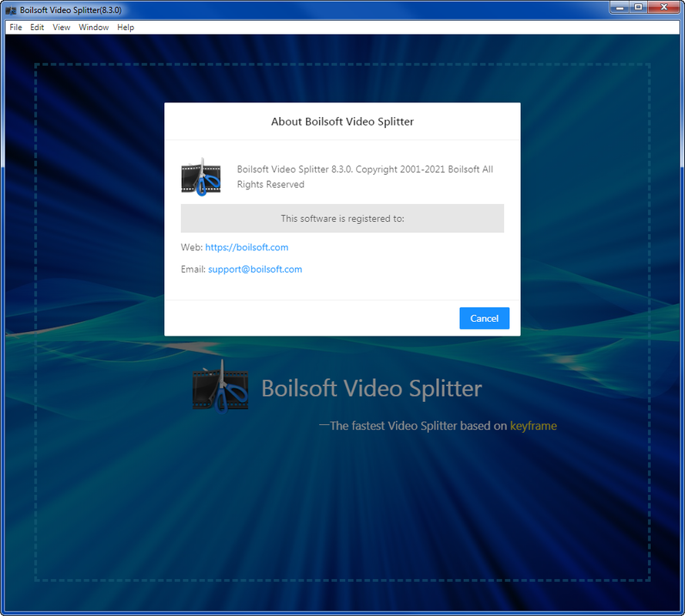685x616 pixels.
Task: Open the Window menu
Action: [x=93, y=27]
